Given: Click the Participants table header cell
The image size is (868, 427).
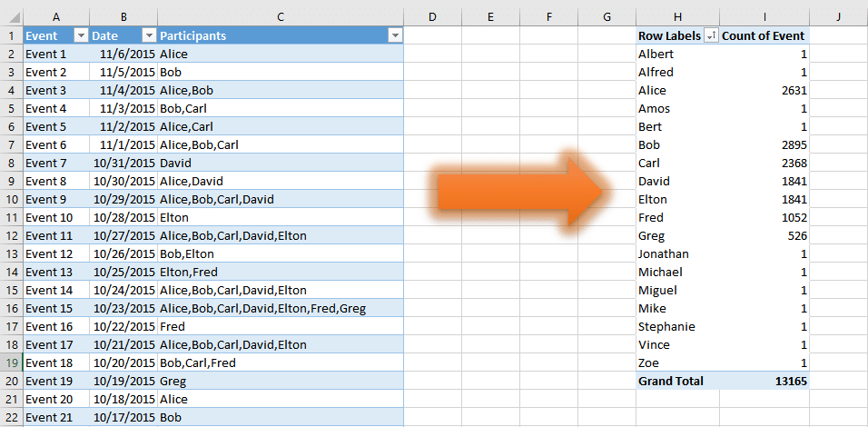Looking at the screenshot, I should (x=281, y=36).
